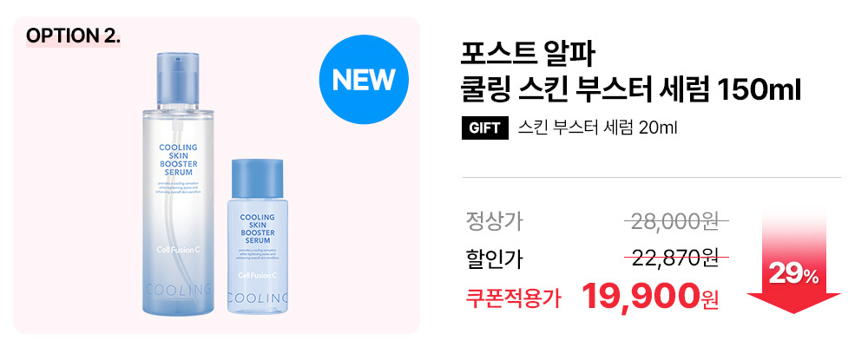Click the 19,900원 coupon price
868x347 pixels.
pyautogui.click(x=650, y=298)
